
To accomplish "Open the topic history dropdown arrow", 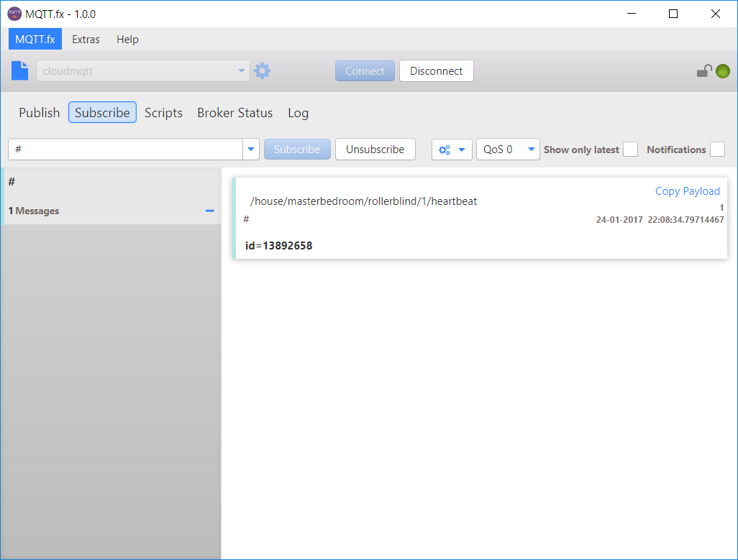I will 251,150.
